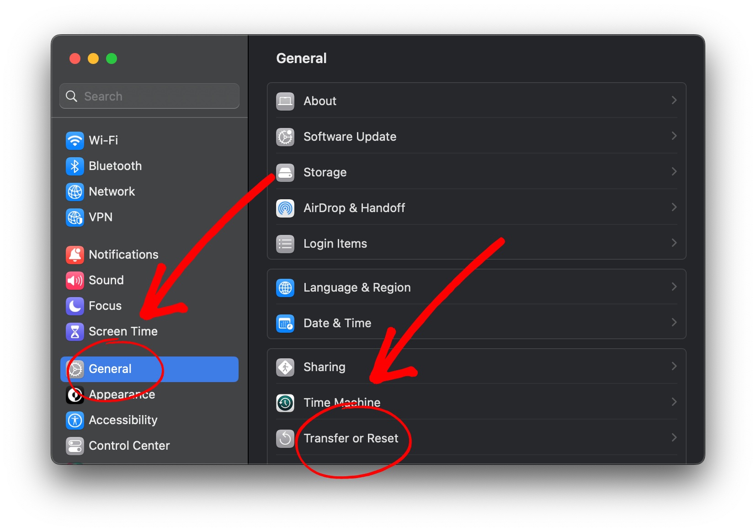Go to "Network" label in the sidebar
This screenshot has height=532, width=756.
(x=112, y=192)
